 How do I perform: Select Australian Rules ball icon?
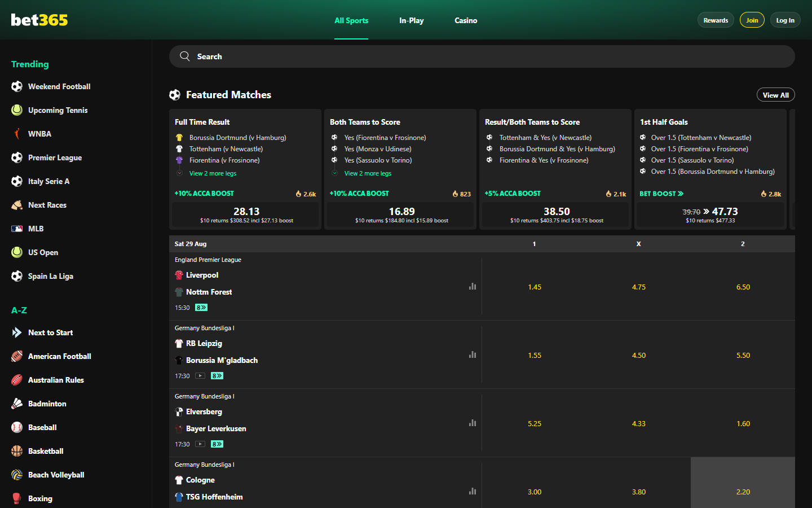click(17, 380)
